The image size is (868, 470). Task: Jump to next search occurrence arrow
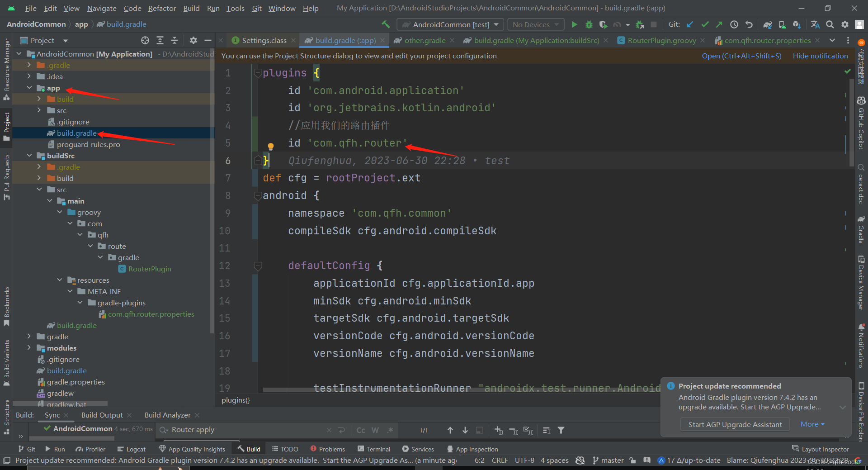(x=465, y=430)
